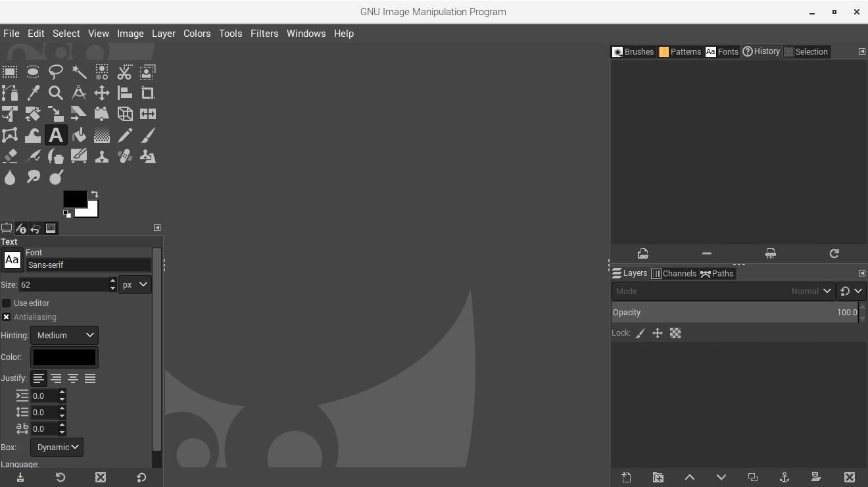The image size is (868, 487).
Task: Select the 3D Transform cube tool
Action: coord(125,114)
